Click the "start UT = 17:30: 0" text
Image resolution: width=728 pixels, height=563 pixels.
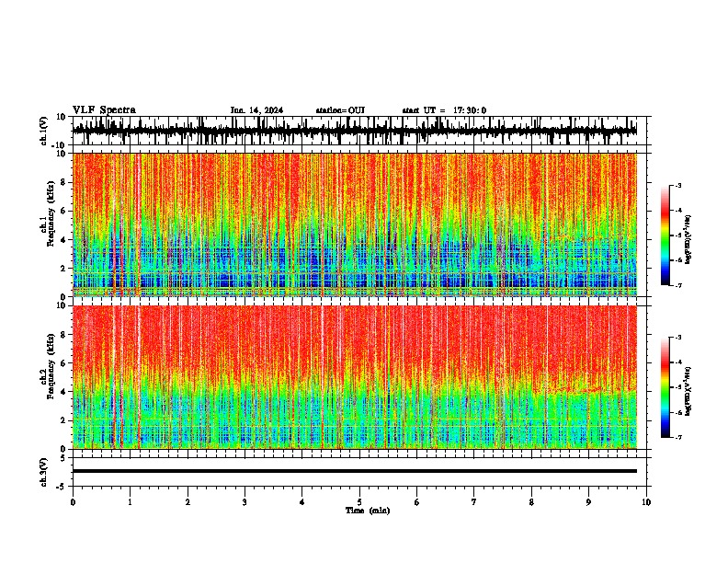pyautogui.click(x=444, y=110)
